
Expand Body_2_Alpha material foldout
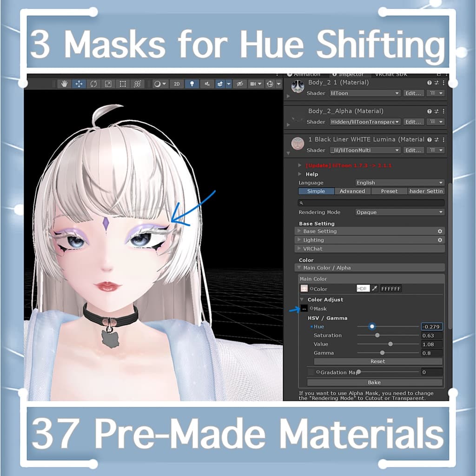pyautogui.click(x=288, y=125)
